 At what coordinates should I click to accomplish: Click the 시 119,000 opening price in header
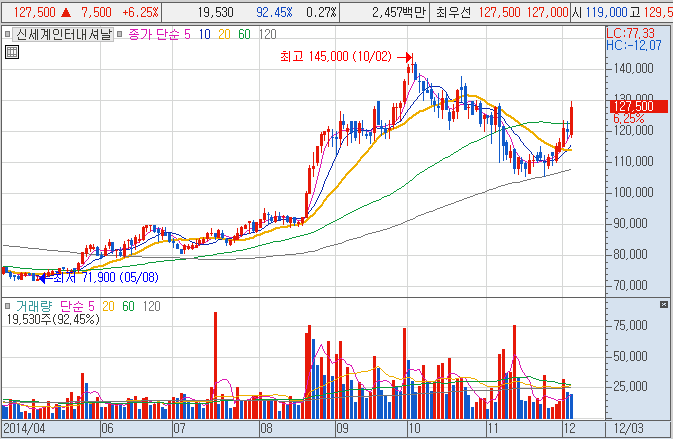pyautogui.click(x=600, y=12)
